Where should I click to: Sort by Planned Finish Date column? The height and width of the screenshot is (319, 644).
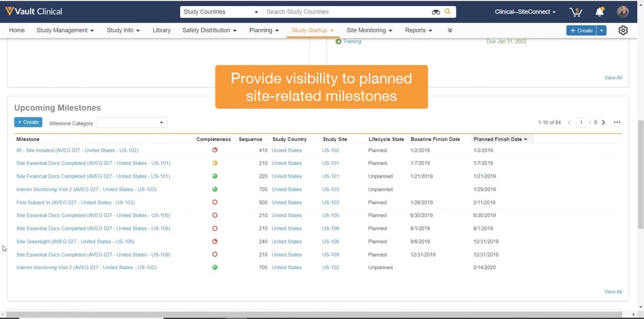(498, 139)
